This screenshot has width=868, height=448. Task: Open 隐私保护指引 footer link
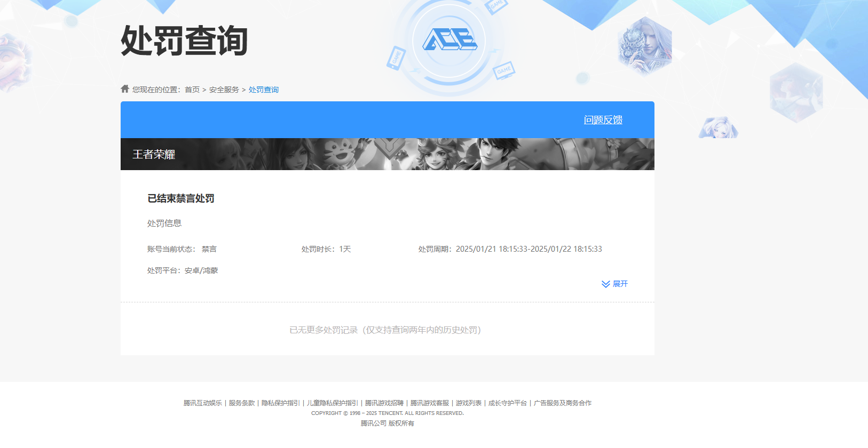(x=281, y=403)
